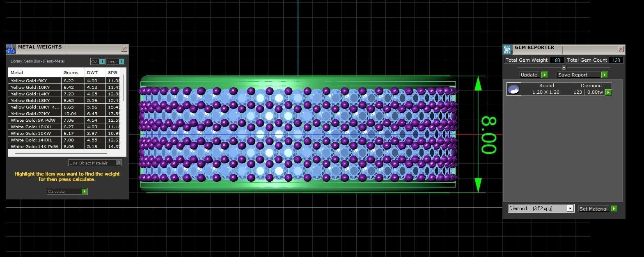644x257 pixels.
Task: Click the green arrow beside Update
Action: pos(545,75)
